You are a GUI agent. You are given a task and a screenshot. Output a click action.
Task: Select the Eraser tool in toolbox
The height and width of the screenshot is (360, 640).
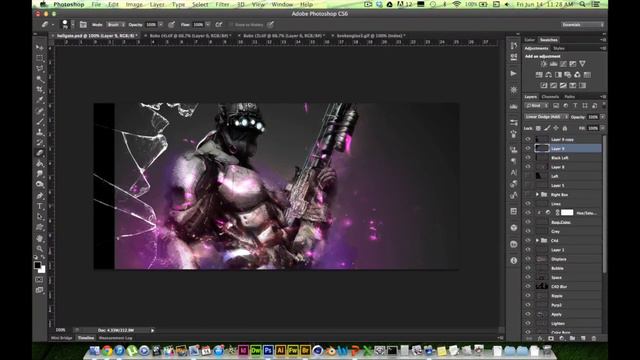point(40,153)
